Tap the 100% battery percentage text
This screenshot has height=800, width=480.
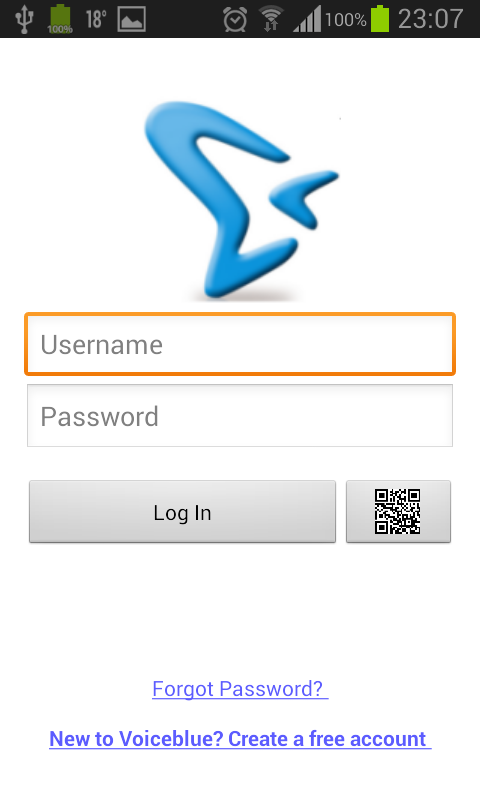(x=345, y=20)
